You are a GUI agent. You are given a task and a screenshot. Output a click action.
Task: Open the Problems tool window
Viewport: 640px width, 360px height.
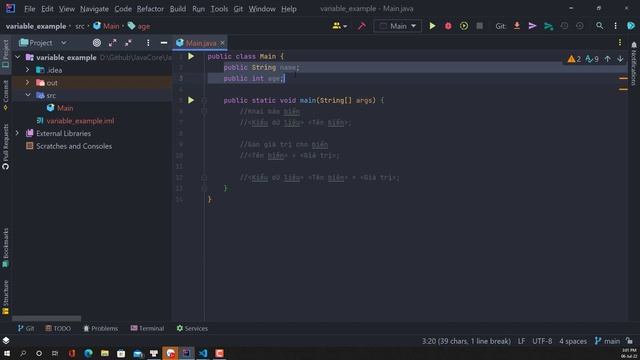100,328
